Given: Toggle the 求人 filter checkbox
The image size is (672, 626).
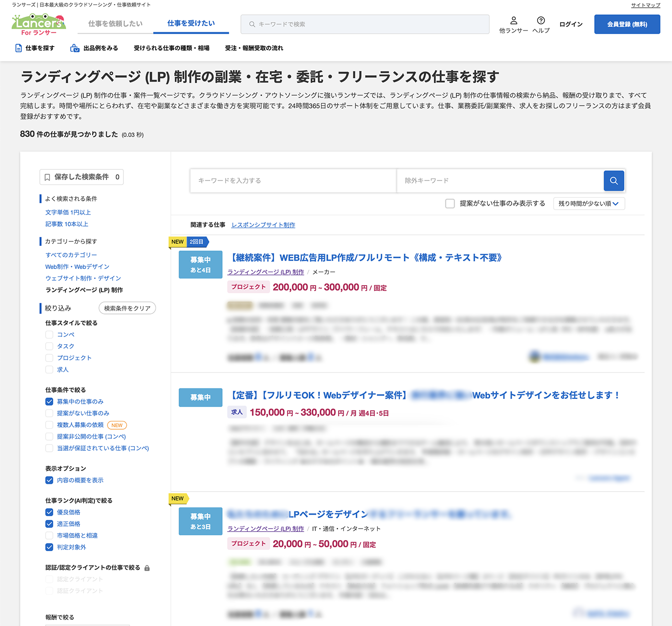Looking at the screenshot, I should point(49,370).
